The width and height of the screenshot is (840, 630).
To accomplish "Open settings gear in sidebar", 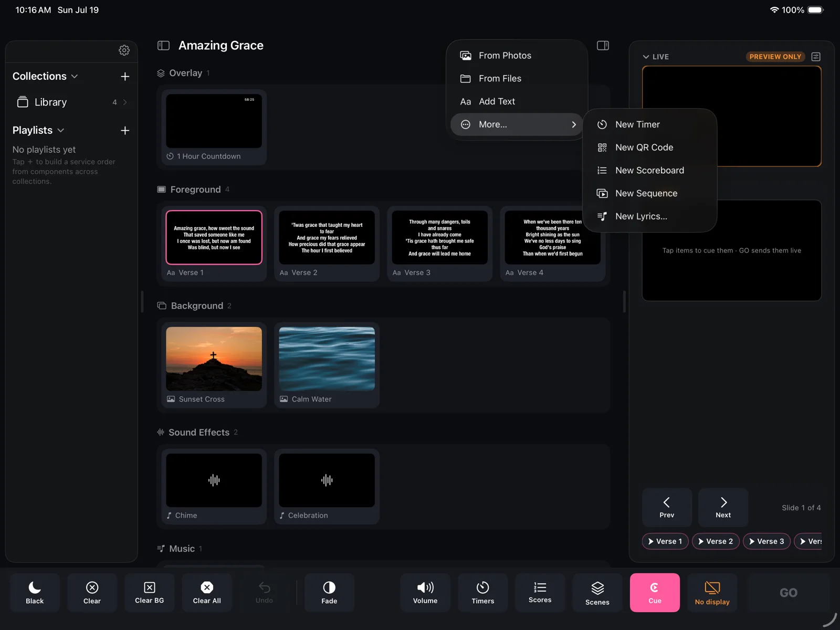I will point(124,50).
